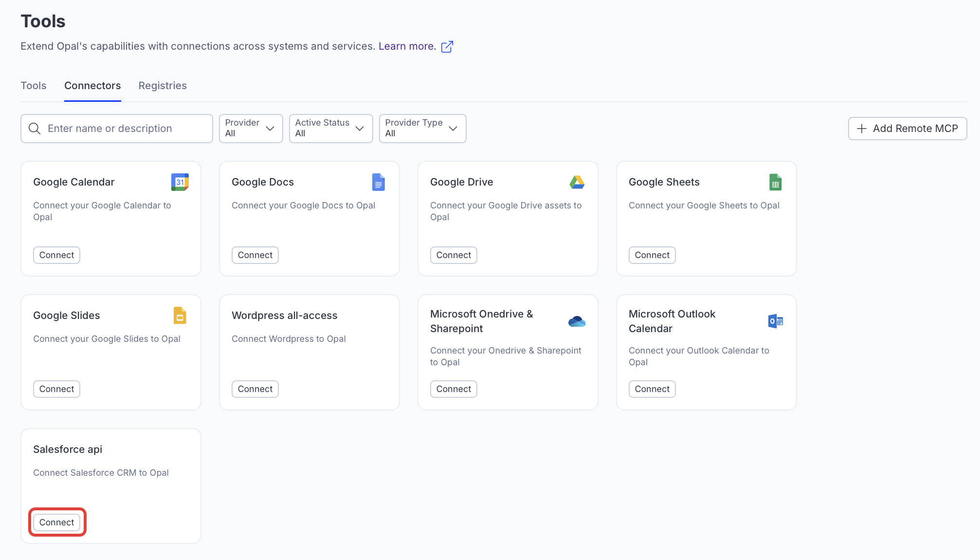The image size is (980, 560).
Task: Open the Provider Type dropdown
Action: [422, 129]
